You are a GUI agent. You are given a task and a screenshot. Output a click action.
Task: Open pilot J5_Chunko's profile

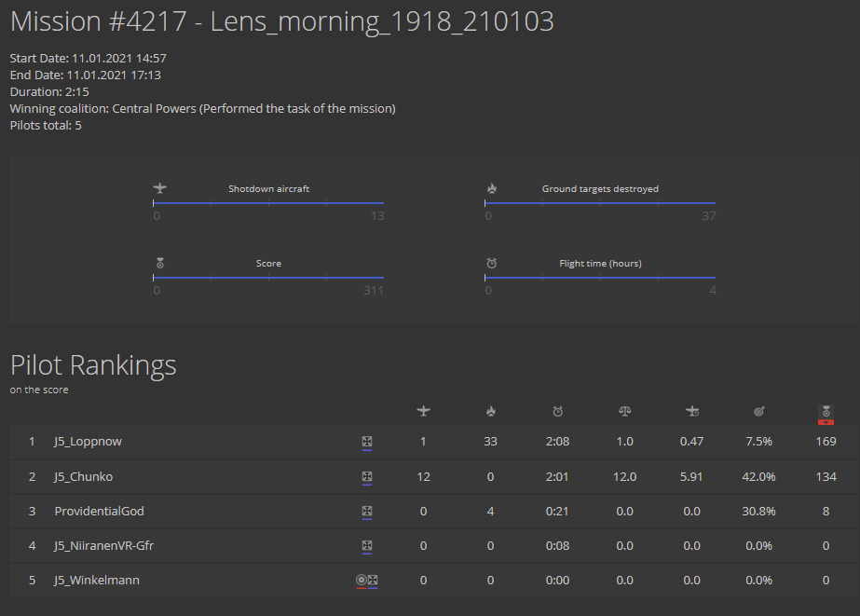[83, 477]
